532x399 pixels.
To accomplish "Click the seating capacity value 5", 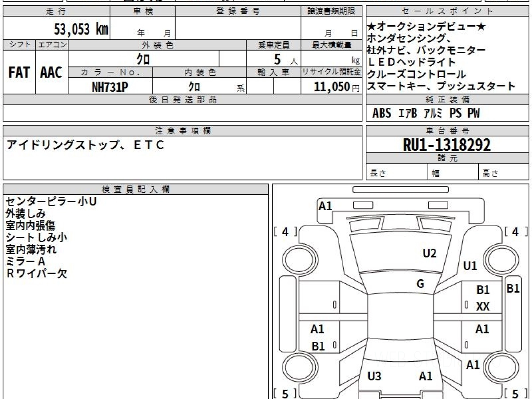I will pos(277,59).
